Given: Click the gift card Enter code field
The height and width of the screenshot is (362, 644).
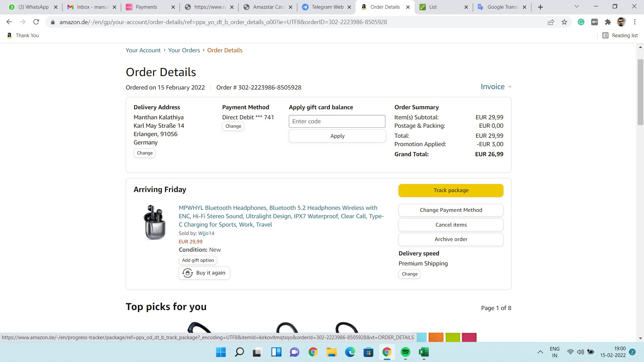Looking at the screenshot, I should click(x=337, y=121).
